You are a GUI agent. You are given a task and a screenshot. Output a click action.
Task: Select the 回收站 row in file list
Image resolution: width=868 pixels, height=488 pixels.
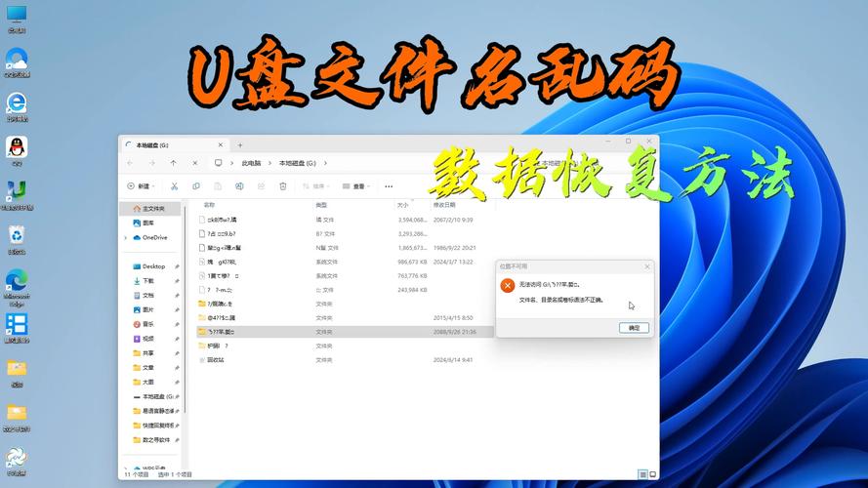[x=345, y=360]
